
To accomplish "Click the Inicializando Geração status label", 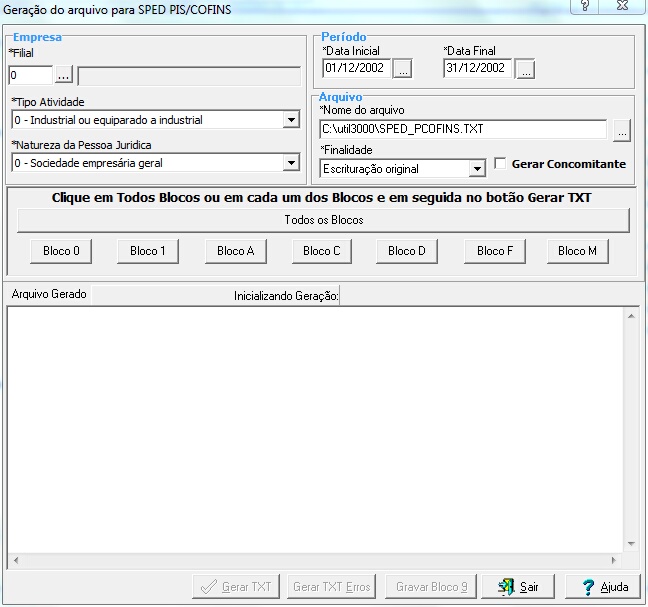I will click(286, 296).
